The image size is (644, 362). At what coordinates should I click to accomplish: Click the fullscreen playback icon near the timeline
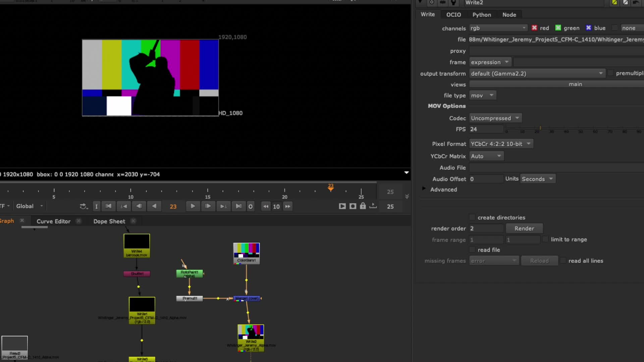(x=342, y=206)
